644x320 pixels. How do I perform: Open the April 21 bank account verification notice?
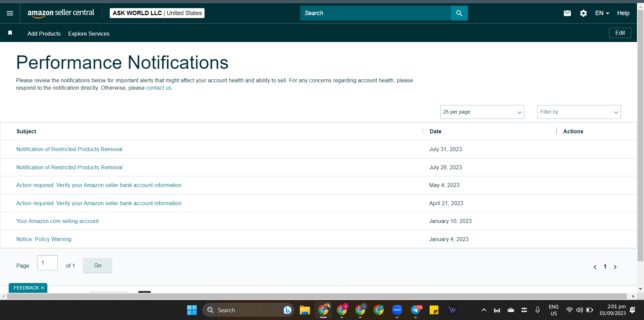(99, 203)
